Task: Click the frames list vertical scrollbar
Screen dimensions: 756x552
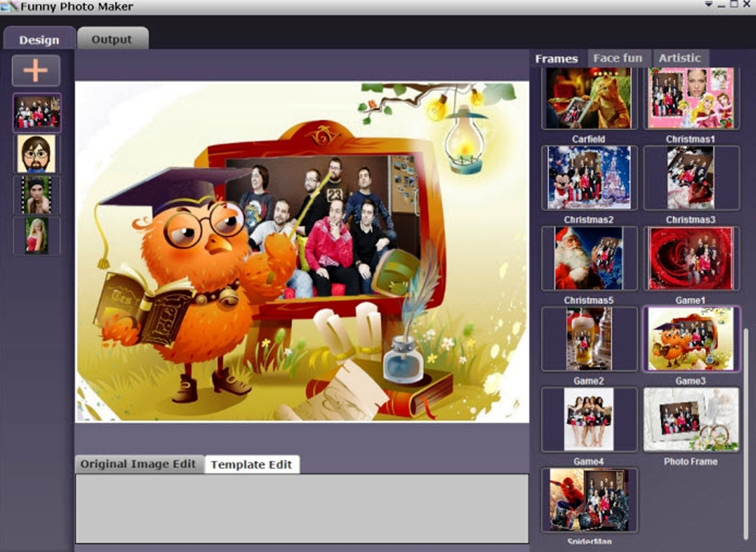Action: pos(747,434)
